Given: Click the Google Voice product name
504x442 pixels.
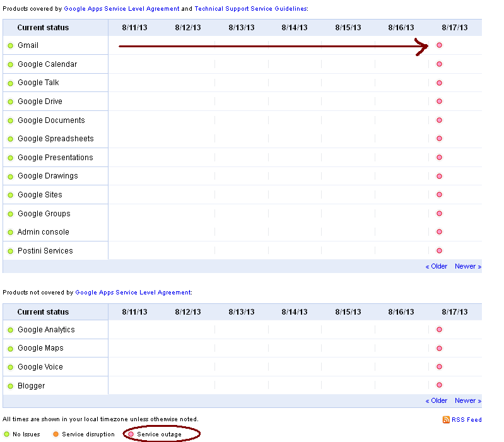Looking at the screenshot, I should 40,367.
